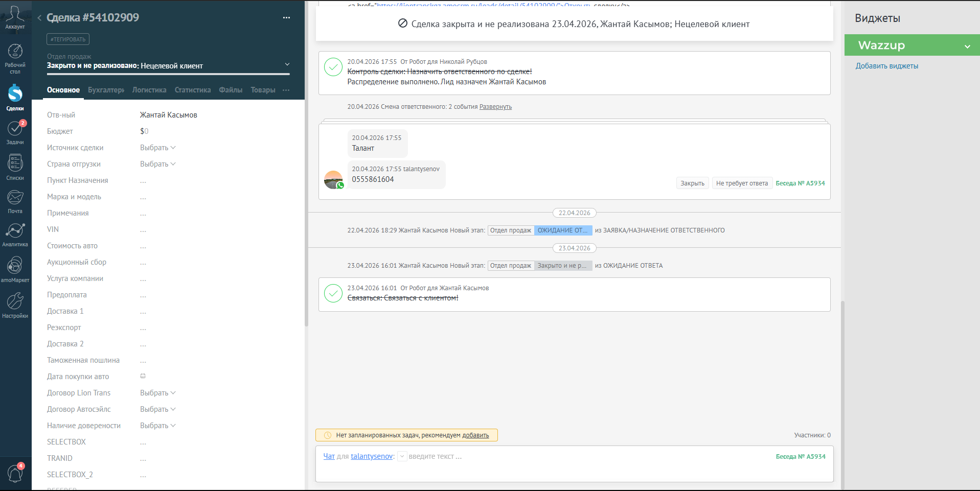Viewport: 980px width, 491px height.
Task: Open the deal three-dots options menu
Action: tap(286, 17)
